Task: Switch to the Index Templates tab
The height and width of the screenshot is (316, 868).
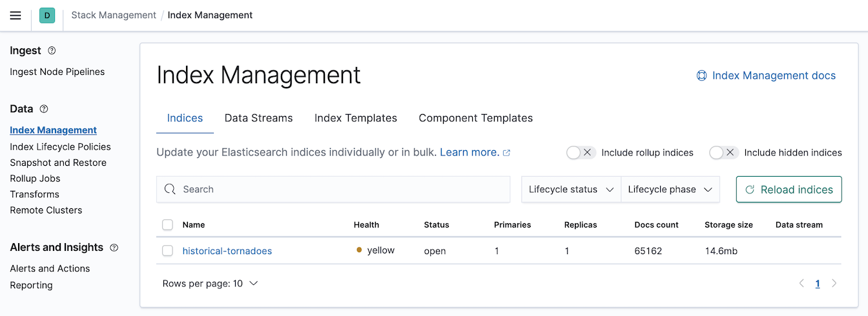Action: coord(356,118)
